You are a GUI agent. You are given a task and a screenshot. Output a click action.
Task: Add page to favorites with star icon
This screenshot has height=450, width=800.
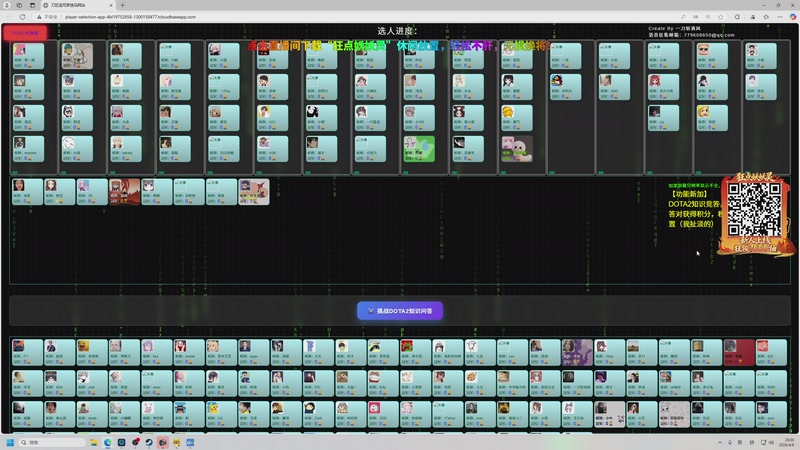click(720, 17)
